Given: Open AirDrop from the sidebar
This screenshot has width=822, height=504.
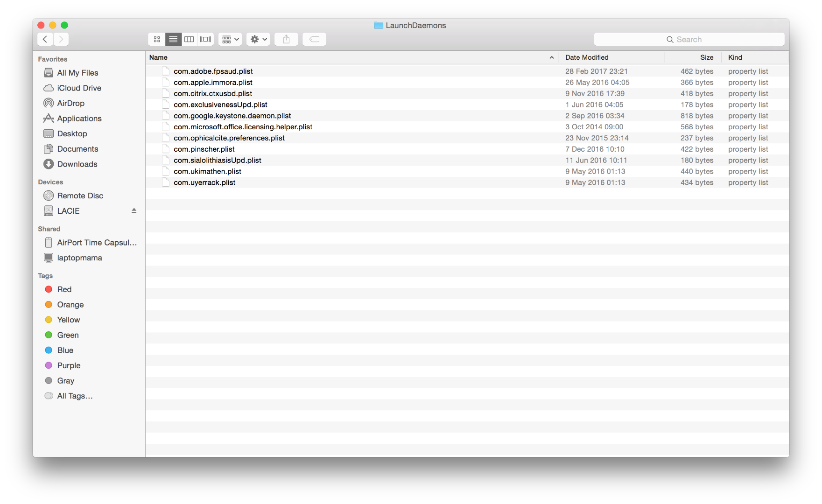Looking at the screenshot, I should click(70, 103).
